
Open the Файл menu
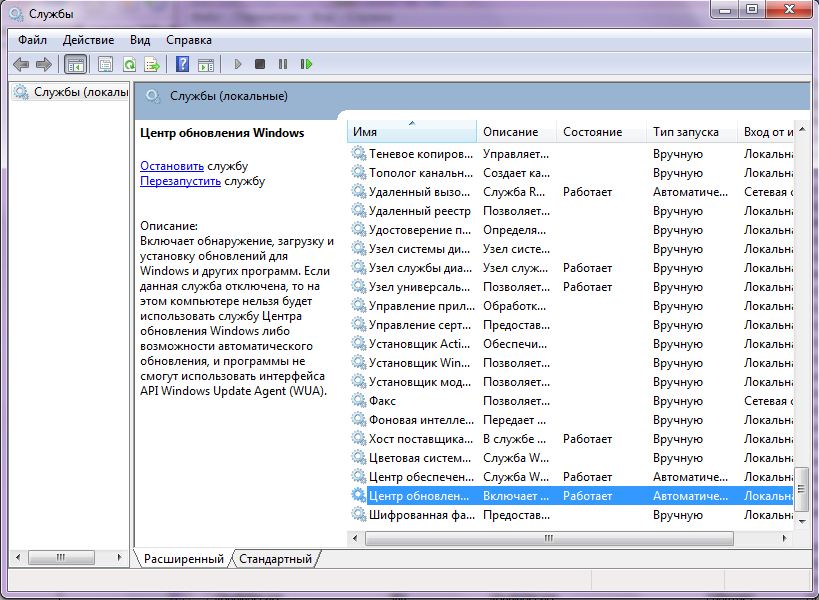point(32,40)
